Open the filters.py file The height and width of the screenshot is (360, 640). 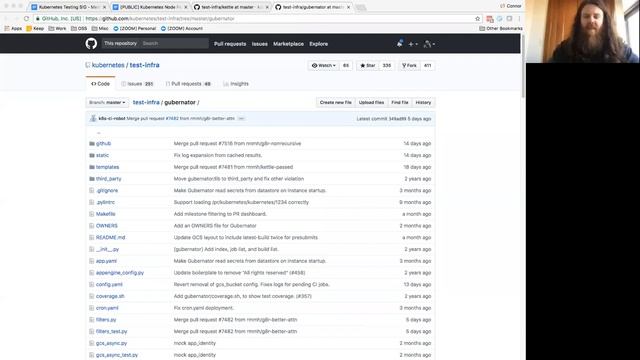(106, 320)
